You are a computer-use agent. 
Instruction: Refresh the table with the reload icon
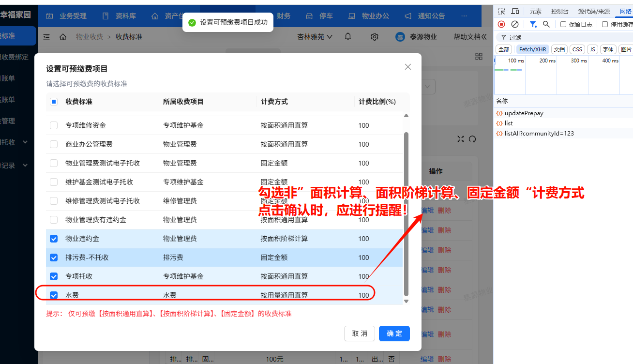point(472,138)
